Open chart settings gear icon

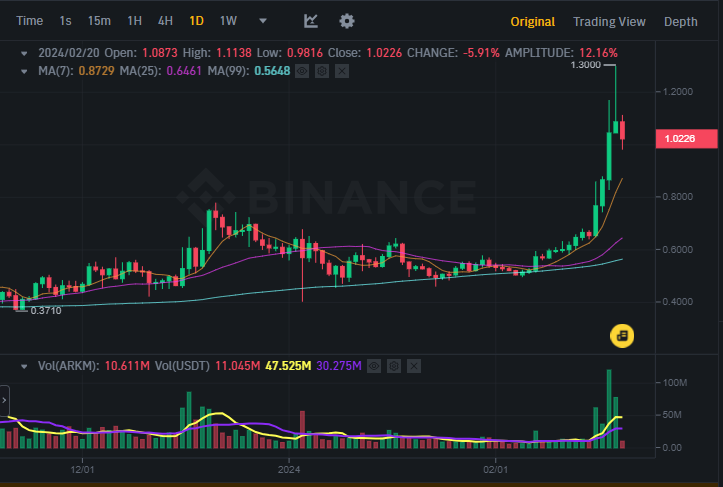(347, 21)
